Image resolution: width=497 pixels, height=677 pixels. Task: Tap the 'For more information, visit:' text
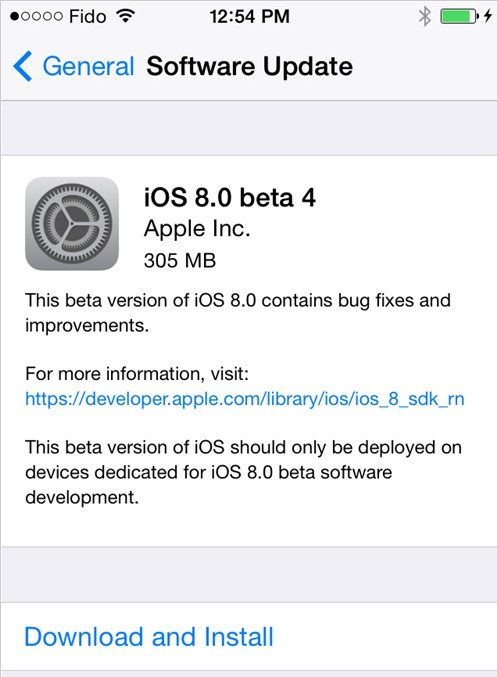click(x=137, y=373)
